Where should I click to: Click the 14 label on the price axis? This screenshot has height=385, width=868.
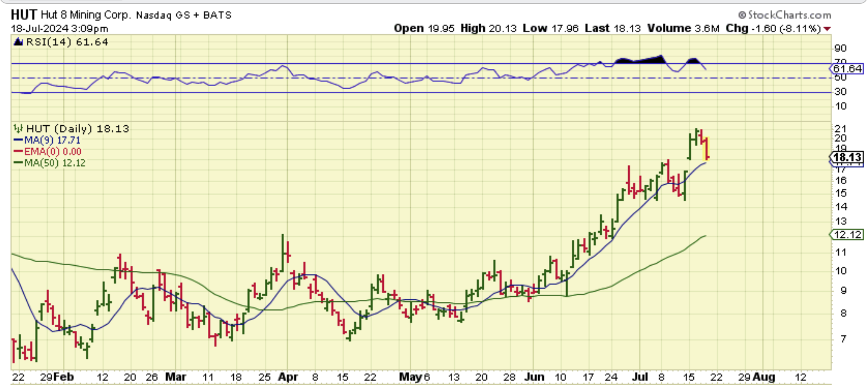click(840, 207)
